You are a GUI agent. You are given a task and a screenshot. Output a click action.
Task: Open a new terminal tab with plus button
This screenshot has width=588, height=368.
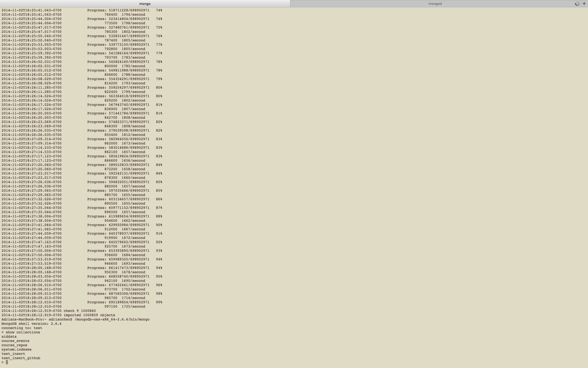(584, 4)
